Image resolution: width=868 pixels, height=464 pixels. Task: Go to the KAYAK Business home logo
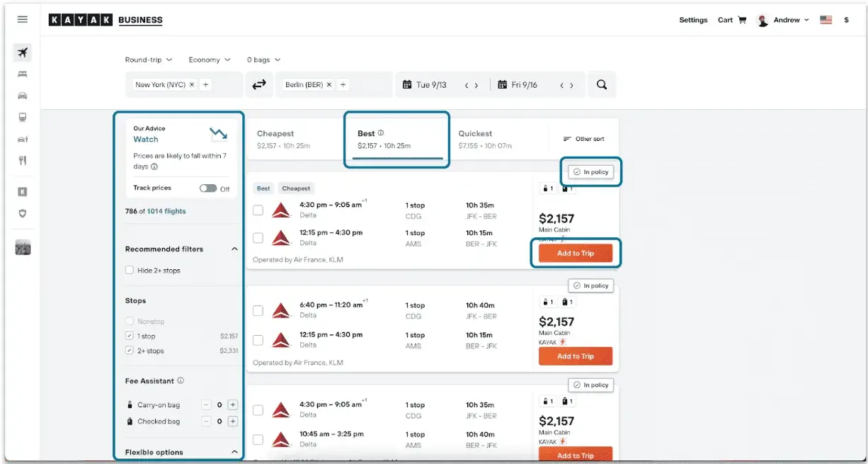coord(105,21)
